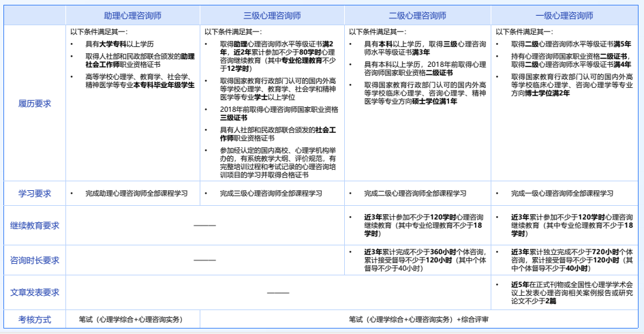Select the 学习要求 row label
The width and height of the screenshot is (644, 334).
pos(34,194)
